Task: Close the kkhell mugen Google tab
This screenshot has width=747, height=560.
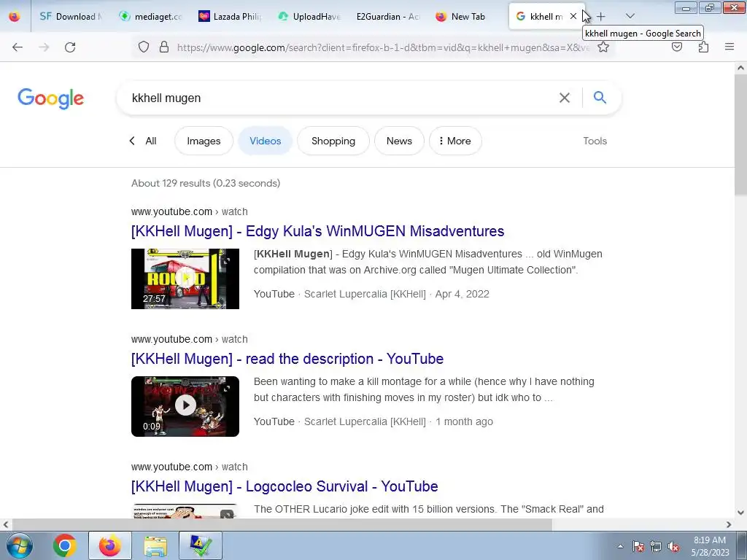Action: pyautogui.click(x=573, y=16)
